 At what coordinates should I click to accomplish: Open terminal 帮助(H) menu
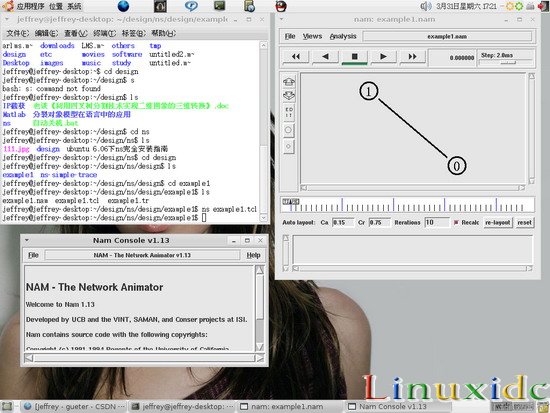click(163, 33)
